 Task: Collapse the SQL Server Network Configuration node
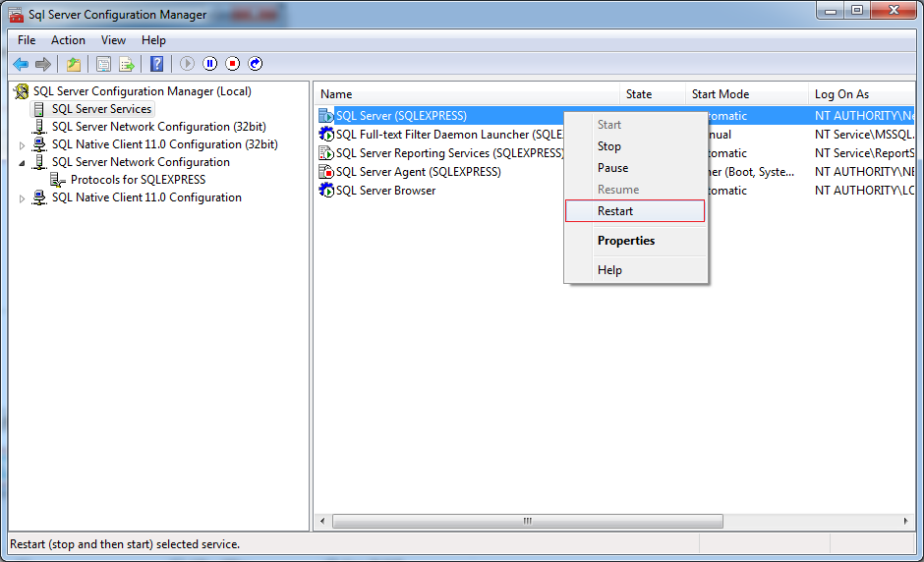(x=22, y=162)
